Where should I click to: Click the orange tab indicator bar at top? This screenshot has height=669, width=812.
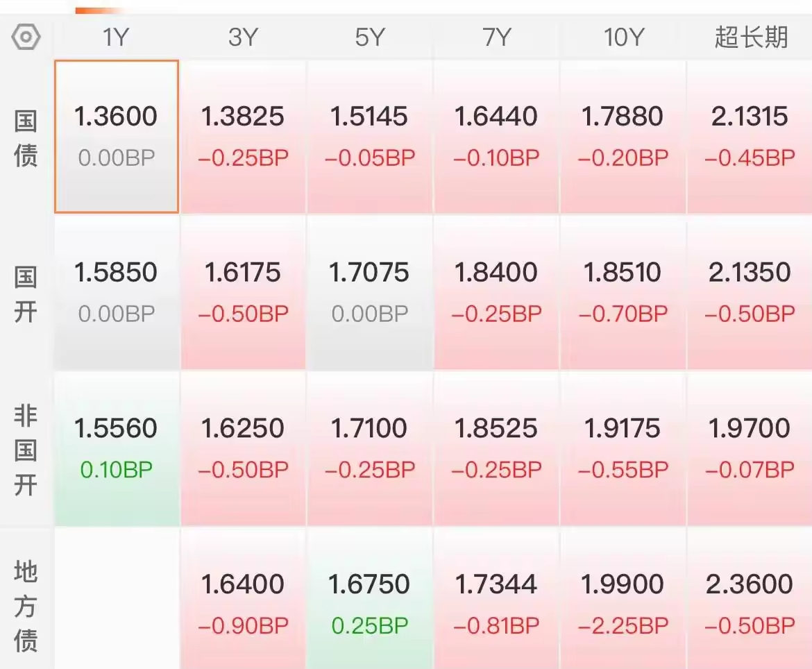(101, 10)
